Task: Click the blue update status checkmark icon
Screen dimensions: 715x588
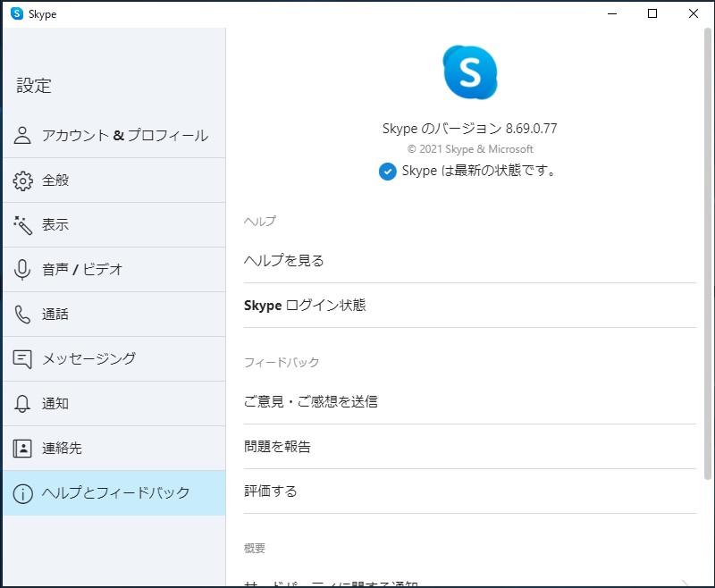Action: [x=388, y=171]
